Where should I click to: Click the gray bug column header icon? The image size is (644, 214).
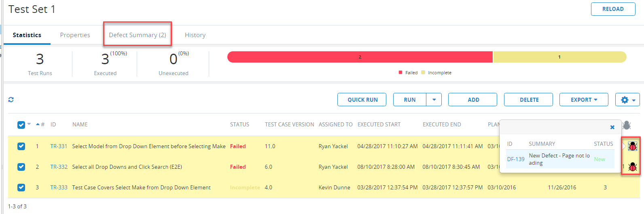pos(627,125)
